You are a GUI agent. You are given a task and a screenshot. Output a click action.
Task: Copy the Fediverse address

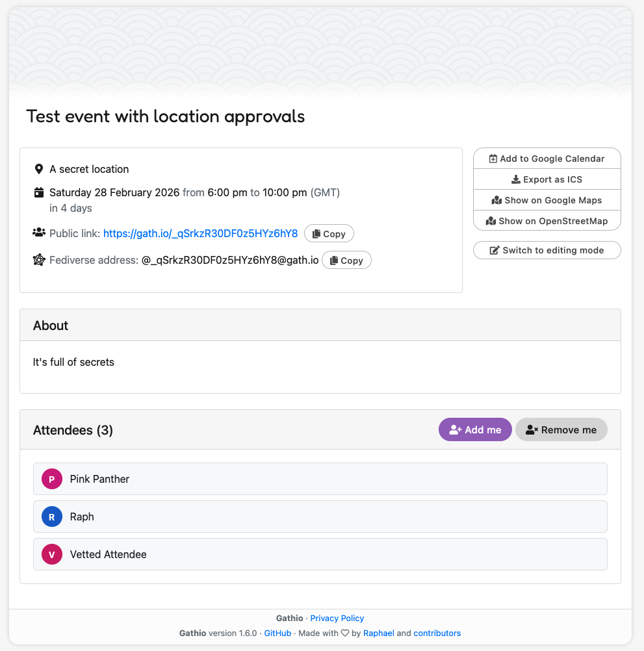coord(346,261)
